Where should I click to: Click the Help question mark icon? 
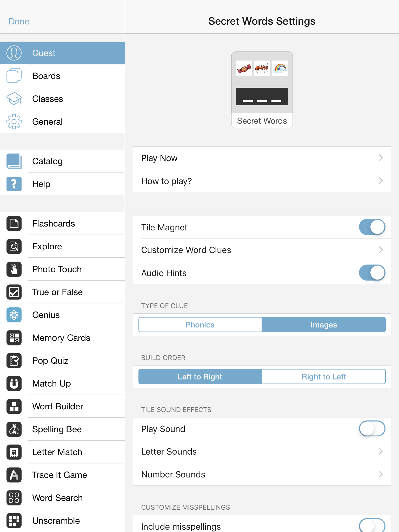[14, 184]
